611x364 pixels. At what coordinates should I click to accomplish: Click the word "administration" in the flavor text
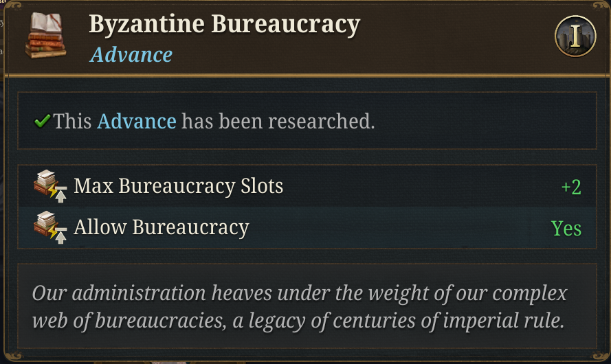click(x=140, y=294)
